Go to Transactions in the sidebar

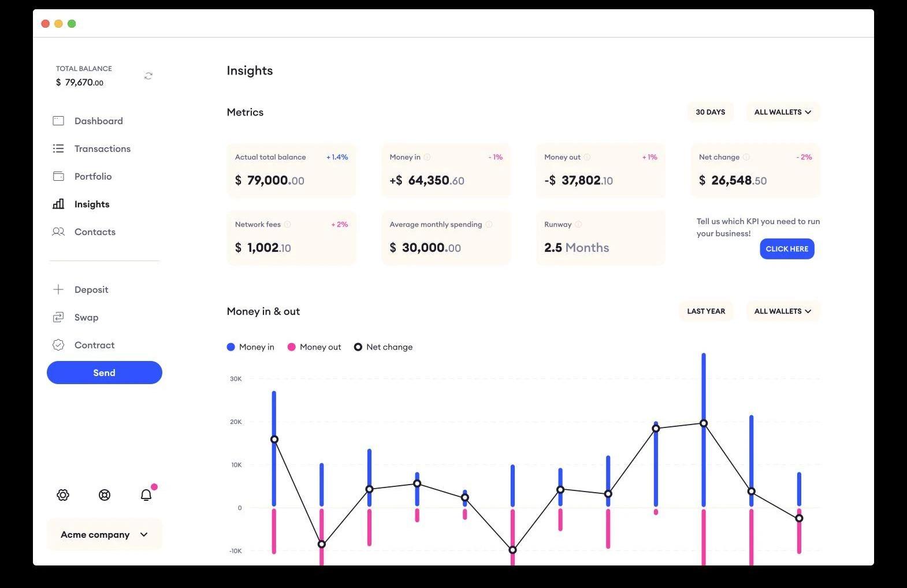click(x=102, y=148)
